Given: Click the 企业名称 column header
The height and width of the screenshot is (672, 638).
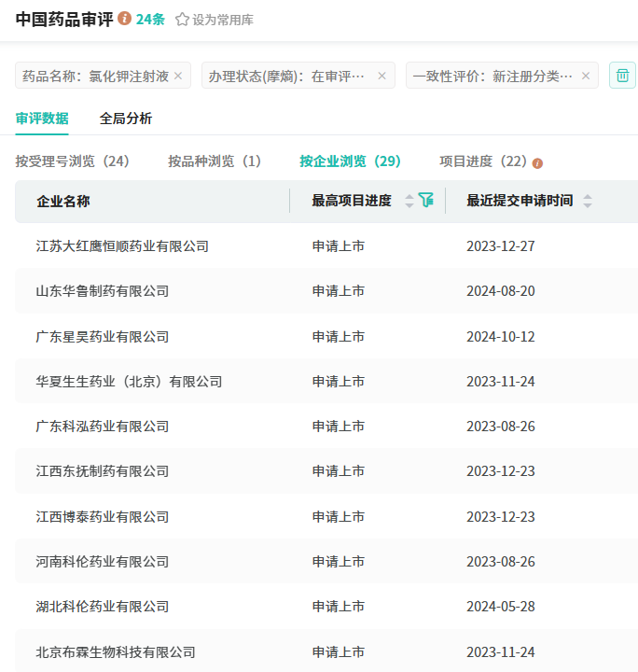Looking at the screenshot, I should [63, 201].
